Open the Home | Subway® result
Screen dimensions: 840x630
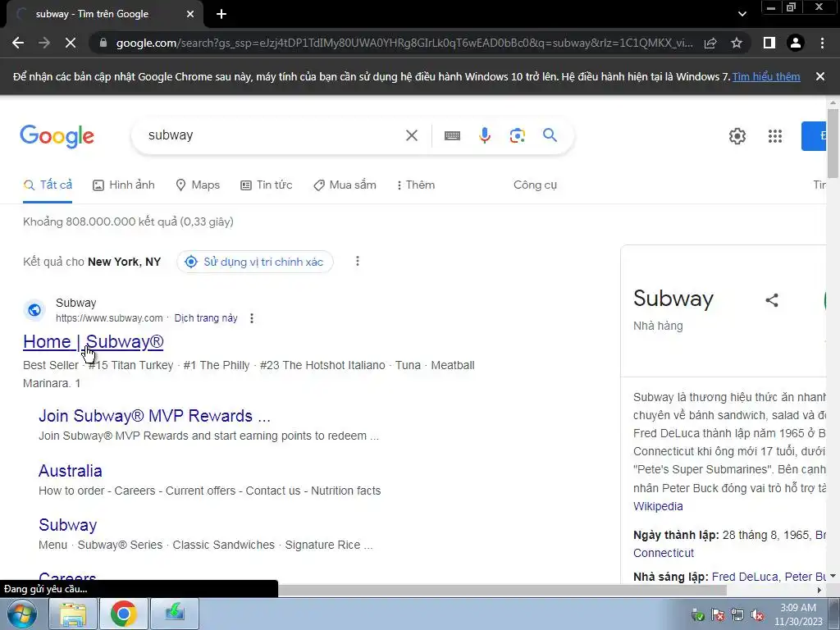tap(94, 342)
